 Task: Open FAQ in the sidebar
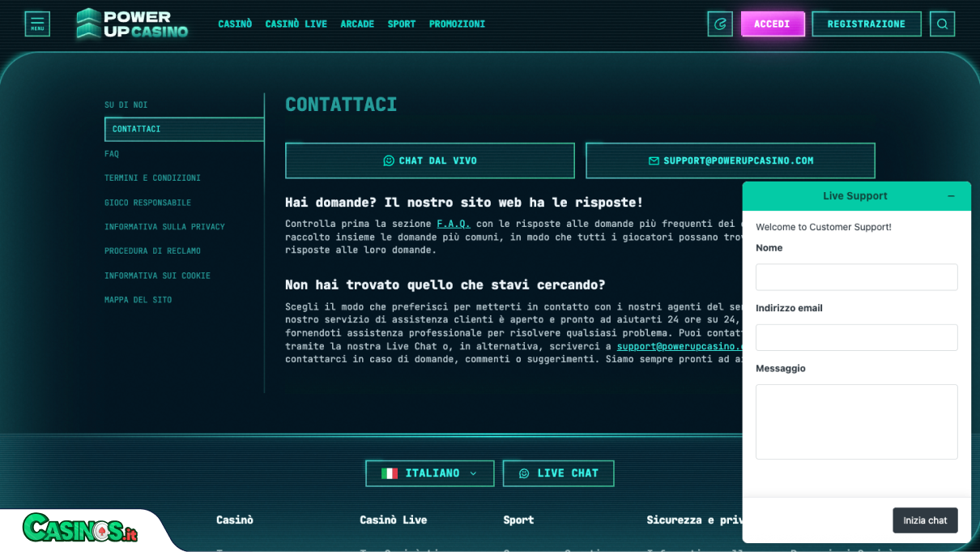[x=112, y=154]
